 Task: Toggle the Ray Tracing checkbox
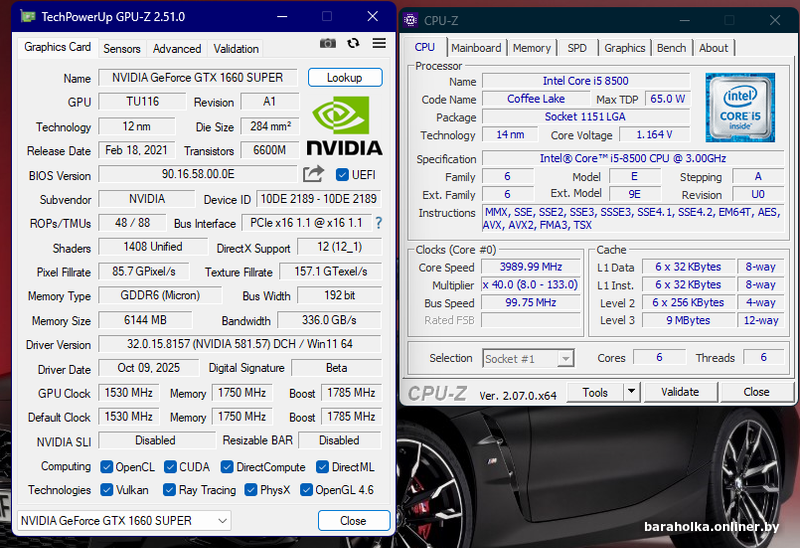[169, 490]
